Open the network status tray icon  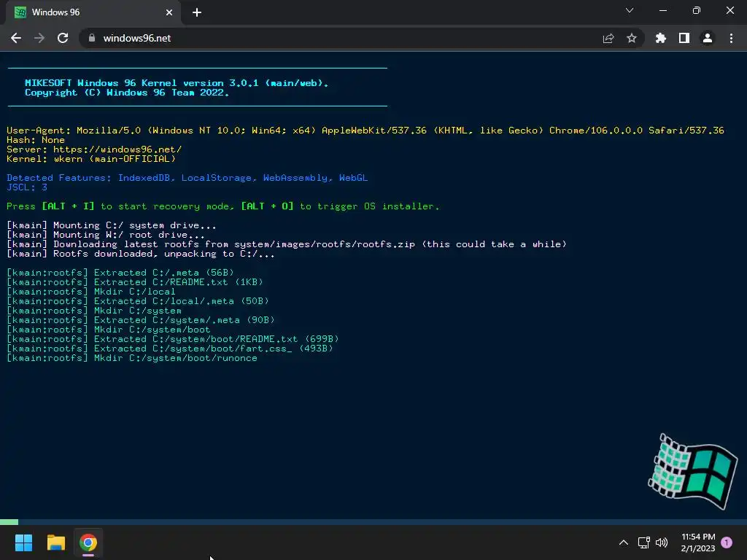643,542
